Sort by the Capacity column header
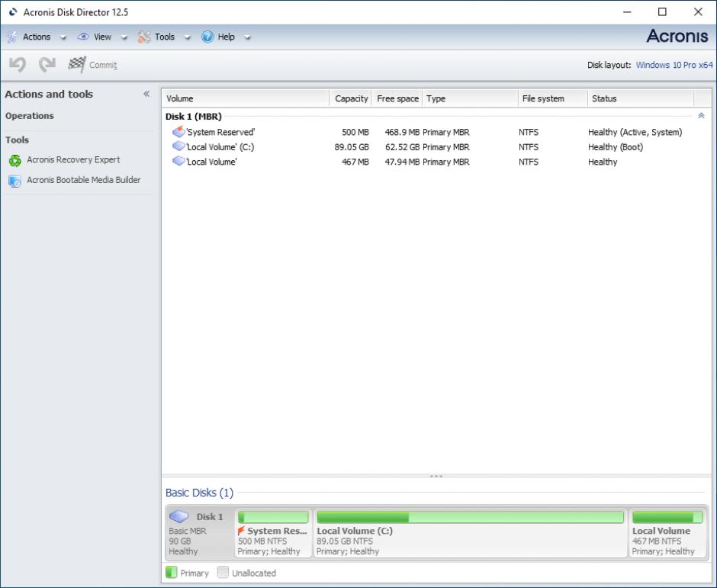This screenshot has height=588, width=717. point(351,98)
